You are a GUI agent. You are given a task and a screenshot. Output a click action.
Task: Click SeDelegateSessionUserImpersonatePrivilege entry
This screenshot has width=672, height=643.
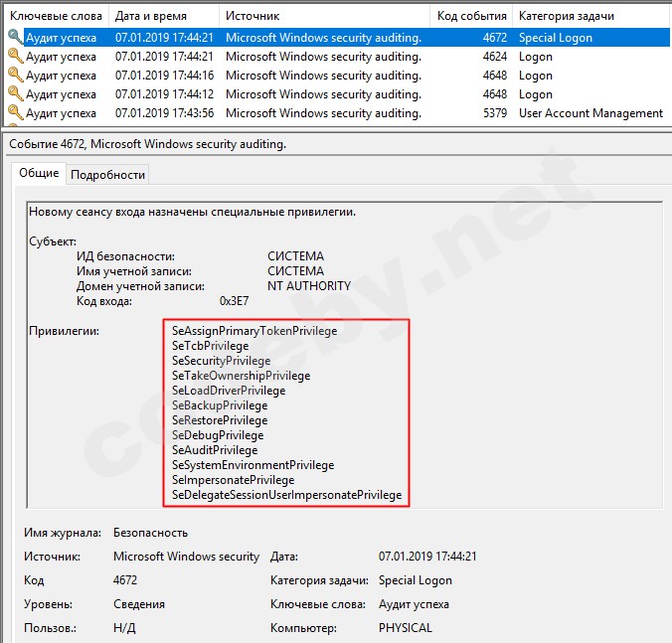pyautogui.click(x=286, y=495)
